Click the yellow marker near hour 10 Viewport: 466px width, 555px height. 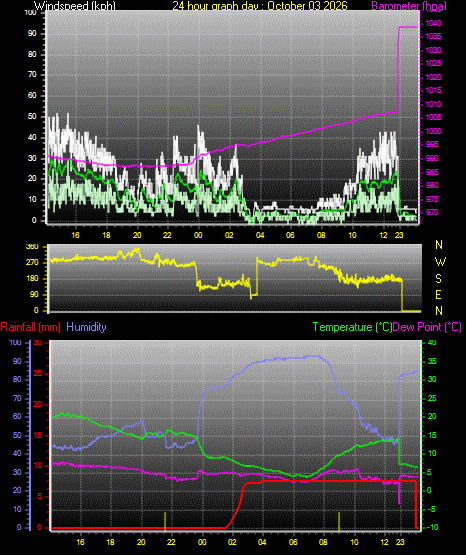coord(339,521)
